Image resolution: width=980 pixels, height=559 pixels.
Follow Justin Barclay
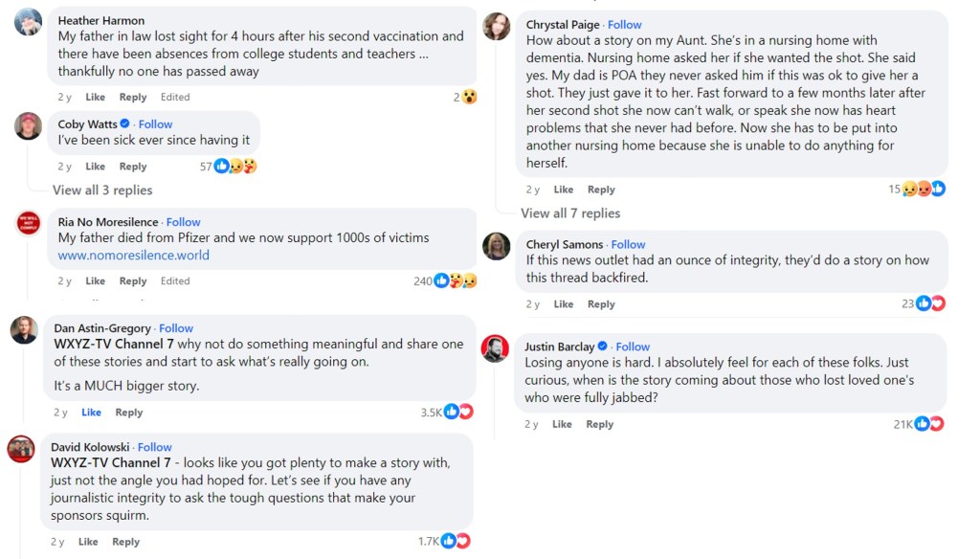pos(633,347)
